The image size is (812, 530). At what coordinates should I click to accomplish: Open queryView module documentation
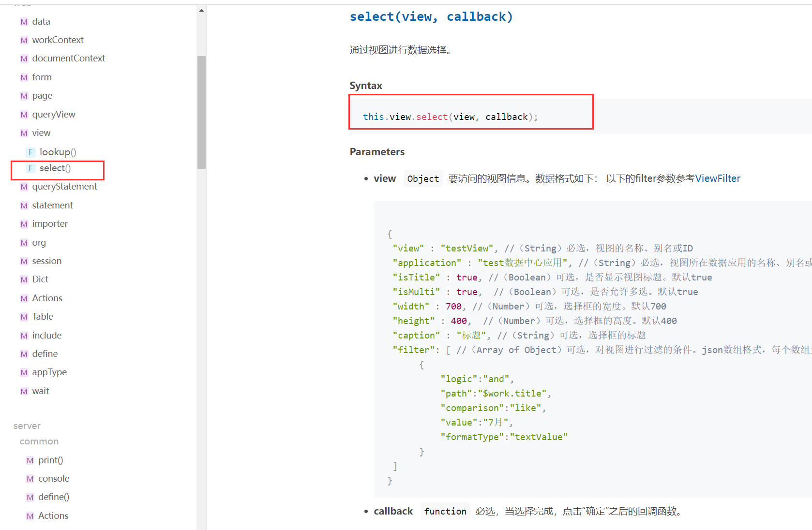click(54, 115)
